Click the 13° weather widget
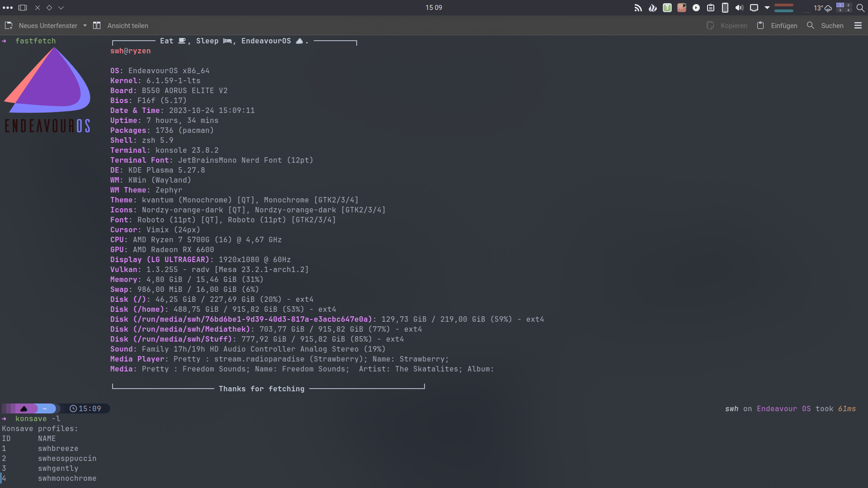 tap(822, 8)
